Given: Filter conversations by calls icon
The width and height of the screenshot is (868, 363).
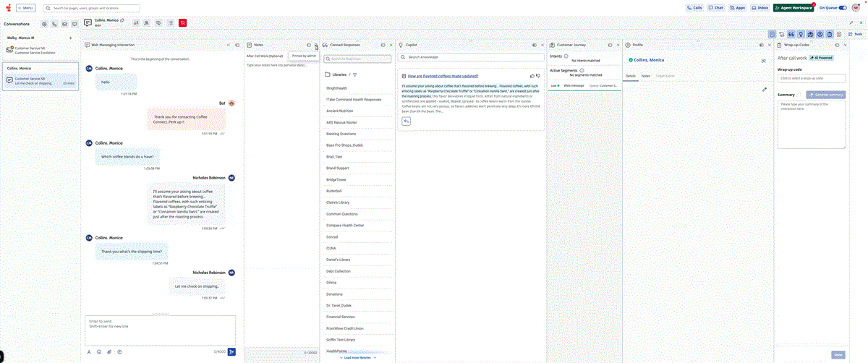Looking at the screenshot, I should pyautogui.click(x=54, y=24).
